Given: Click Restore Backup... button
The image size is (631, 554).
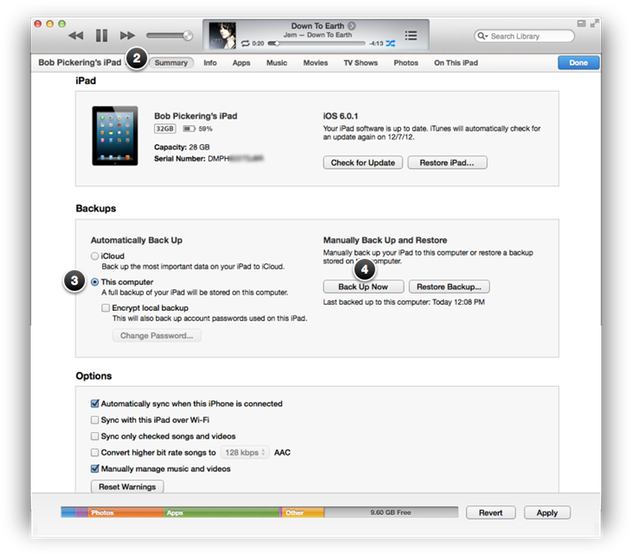Looking at the screenshot, I should tap(449, 287).
